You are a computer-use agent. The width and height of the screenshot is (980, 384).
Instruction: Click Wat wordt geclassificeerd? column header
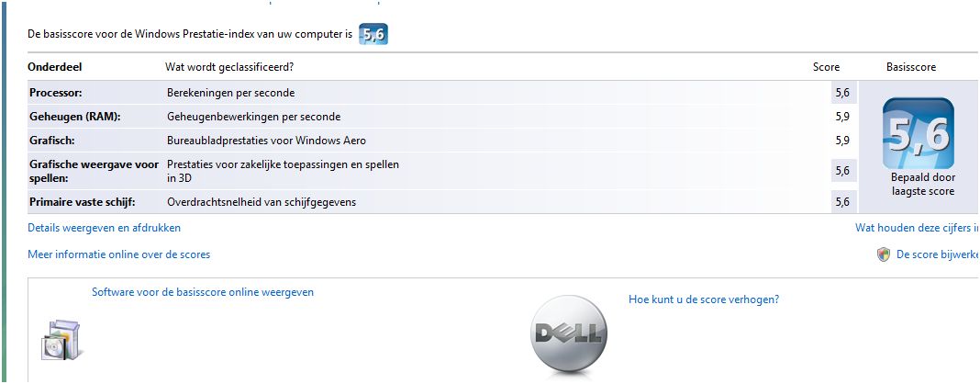tap(229, 67)
